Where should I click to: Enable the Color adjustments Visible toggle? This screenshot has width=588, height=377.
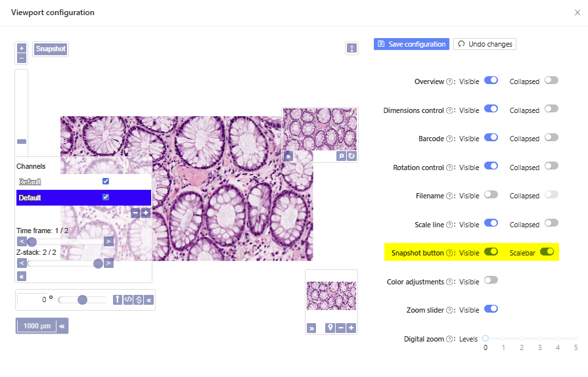click(x=491, y=280)
